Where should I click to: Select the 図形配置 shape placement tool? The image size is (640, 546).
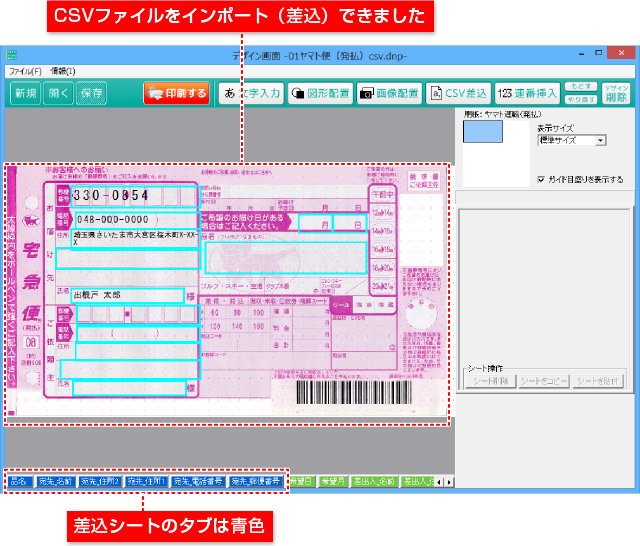pos(320,93)
